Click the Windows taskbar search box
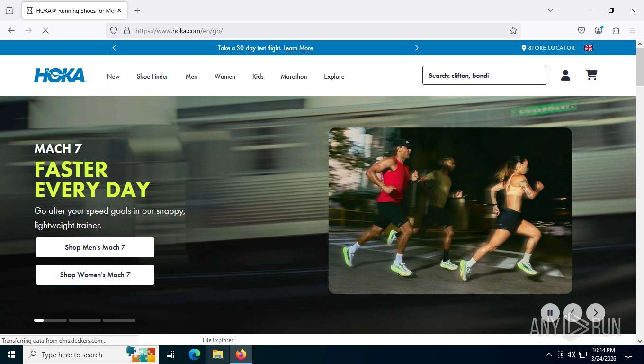Screen dimensions: 644x364 point(91,355)
